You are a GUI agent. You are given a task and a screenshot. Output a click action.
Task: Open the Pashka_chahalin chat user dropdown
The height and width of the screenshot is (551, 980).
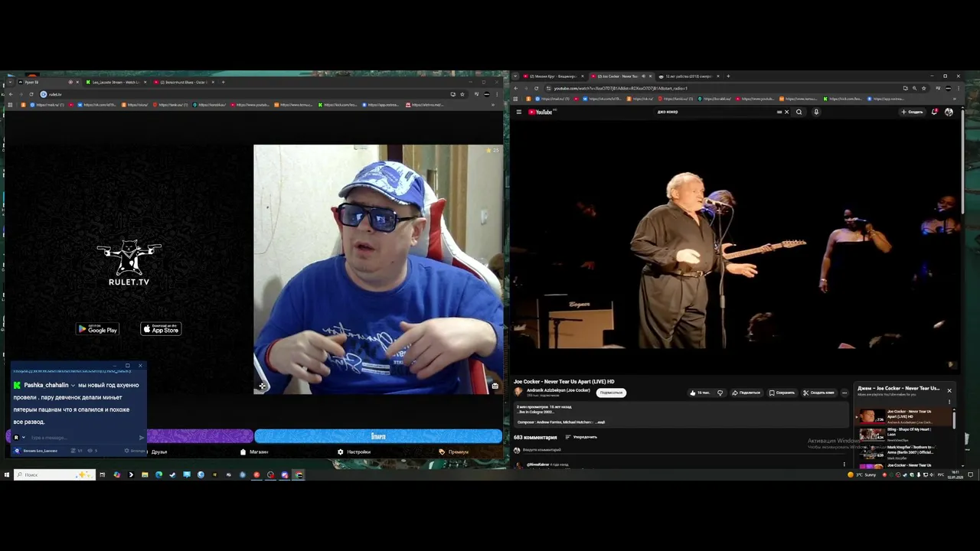[x=73, y=386]
